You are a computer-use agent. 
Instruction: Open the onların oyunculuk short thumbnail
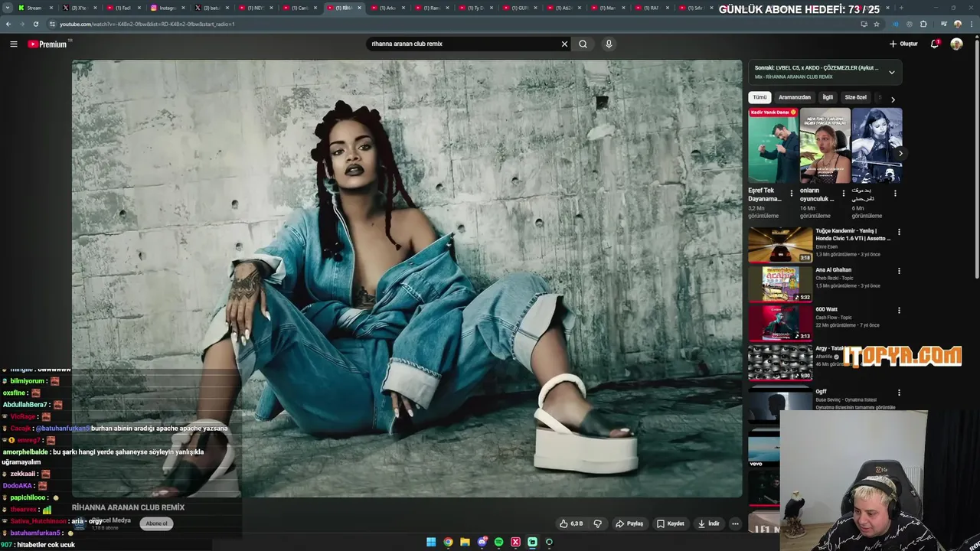tap(825, 145)
